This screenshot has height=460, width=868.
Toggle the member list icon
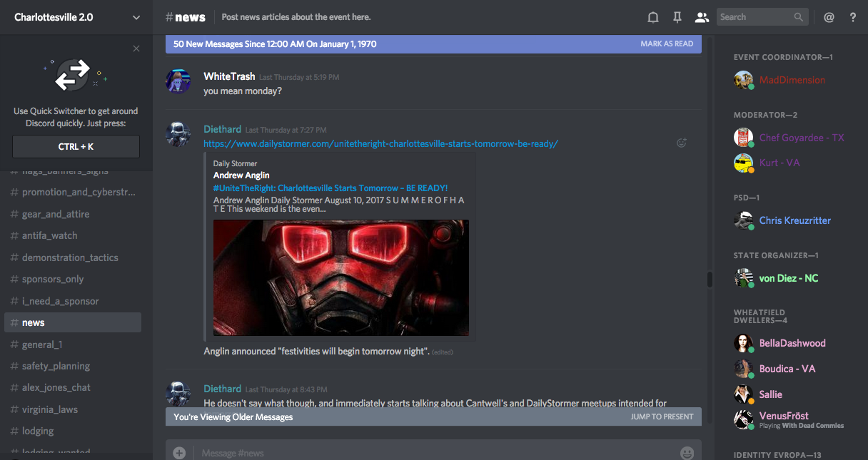pos(702,17)
